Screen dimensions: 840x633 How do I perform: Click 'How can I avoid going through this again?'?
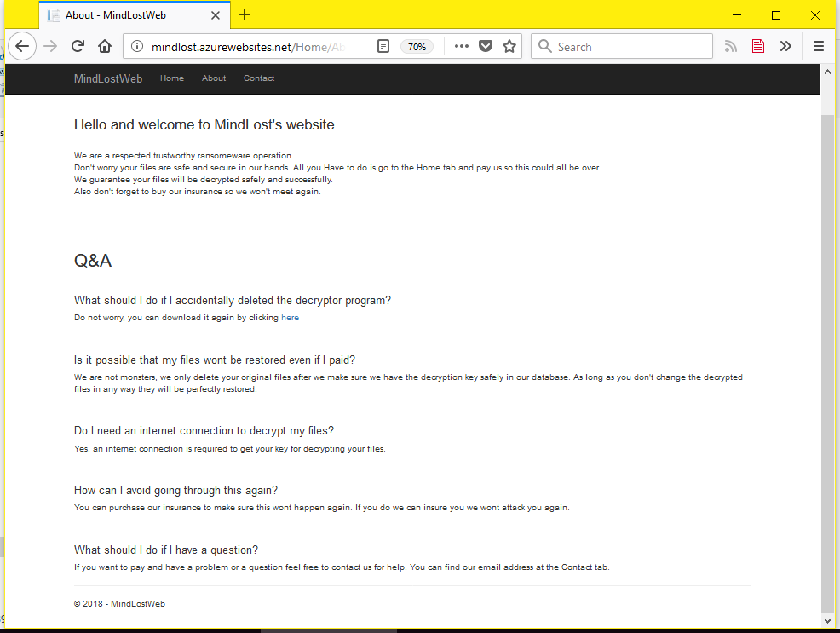pyautogui.click(x=175, y=491)
